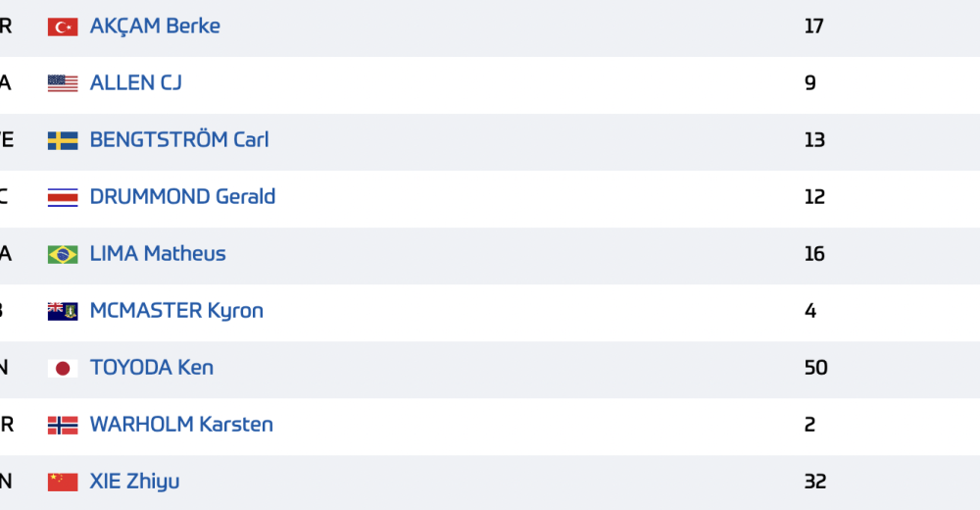Screen dimensions: 980x510
Task: Click the Japan flag beside TOYODA
Action: (x=63, y=368)
